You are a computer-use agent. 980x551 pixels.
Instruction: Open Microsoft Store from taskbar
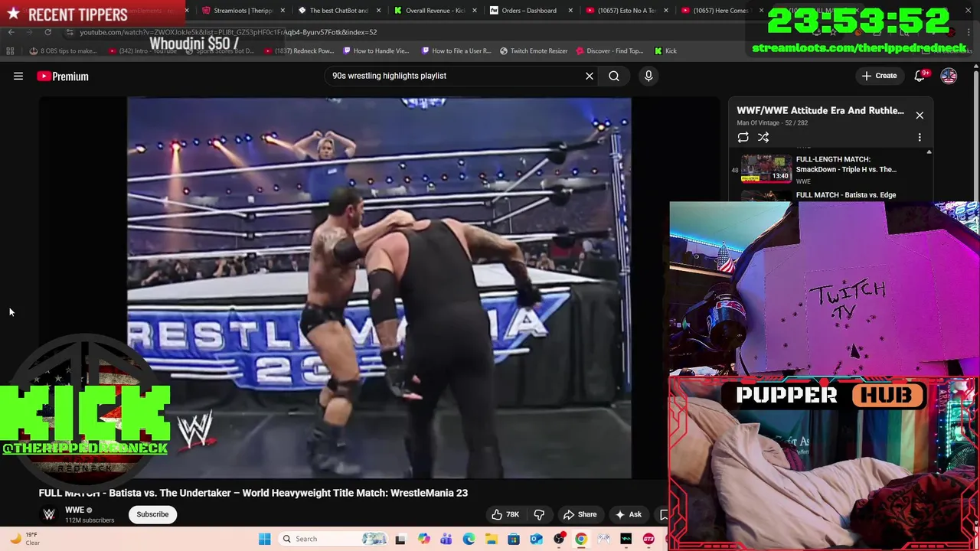point(514,539)
